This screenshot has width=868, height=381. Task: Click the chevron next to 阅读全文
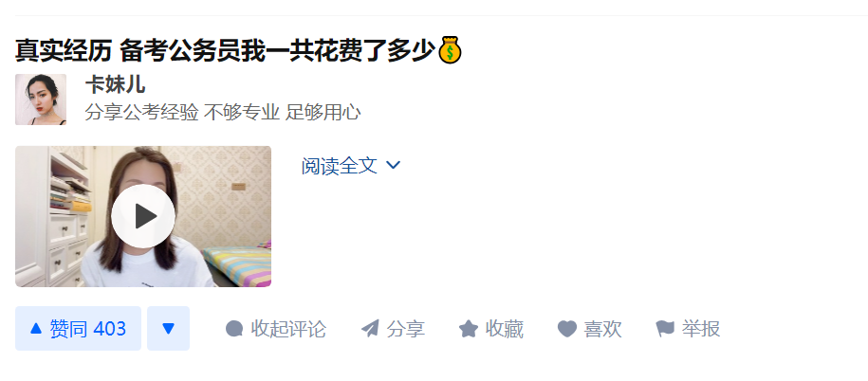[393, 165]
